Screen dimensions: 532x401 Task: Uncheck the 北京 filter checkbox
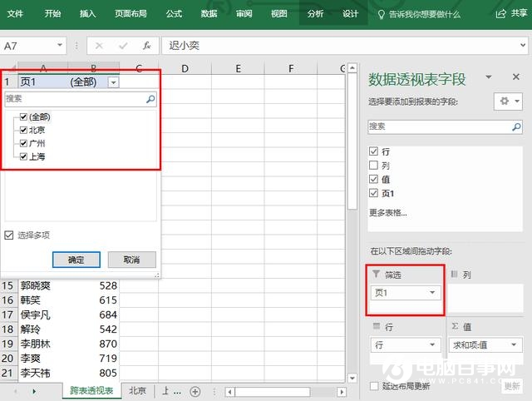(x=24, y=130)
